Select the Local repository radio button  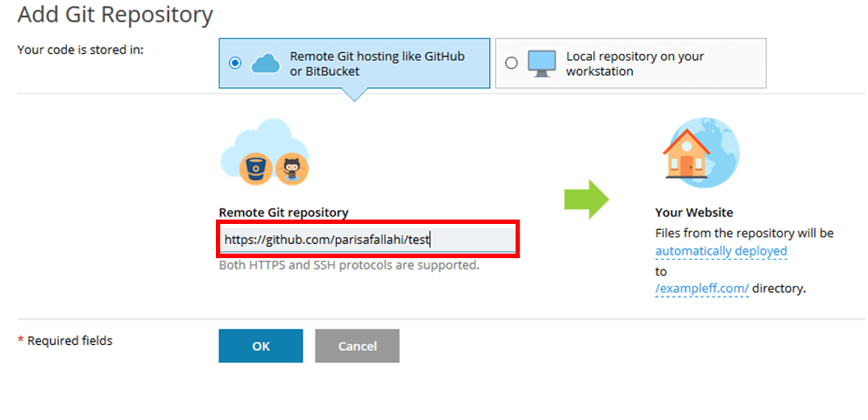[x=511, y=63]
